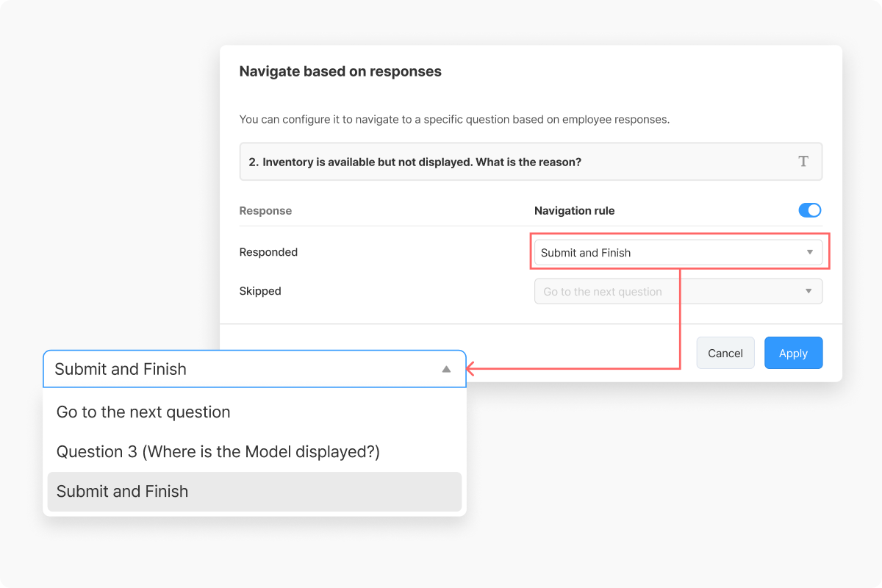Viewport: 882px width, 588px height.
Task: Click the question 2 Inventory text box
Action: (x=531, y=162)
